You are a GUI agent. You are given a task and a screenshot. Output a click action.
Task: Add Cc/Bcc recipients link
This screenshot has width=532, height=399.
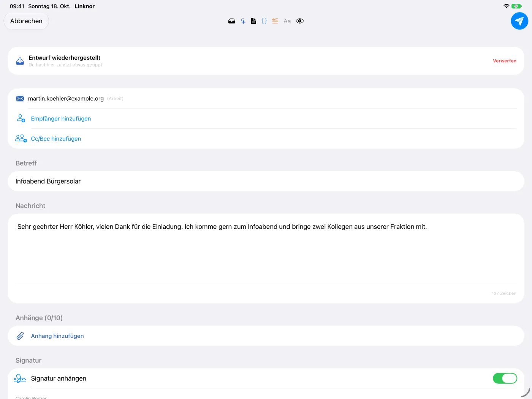[x=56, y=139]
